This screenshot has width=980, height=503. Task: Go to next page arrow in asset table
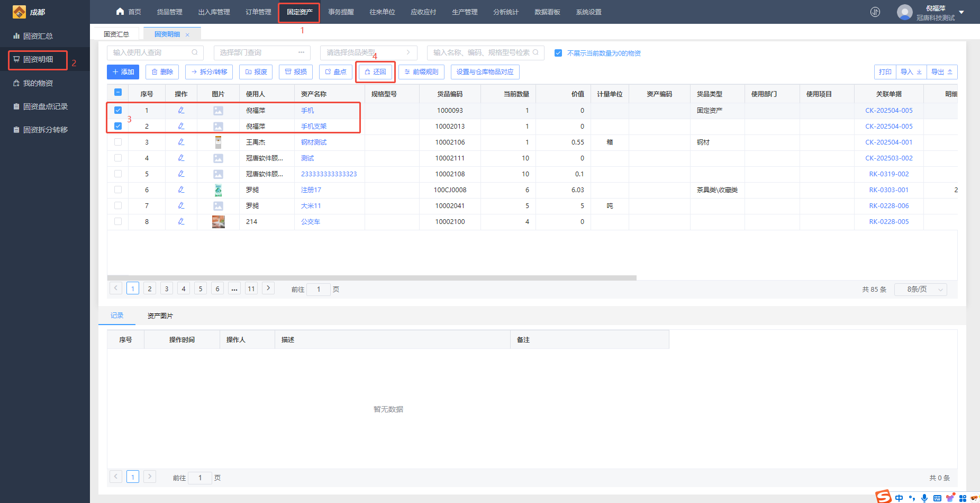point(268,288)
